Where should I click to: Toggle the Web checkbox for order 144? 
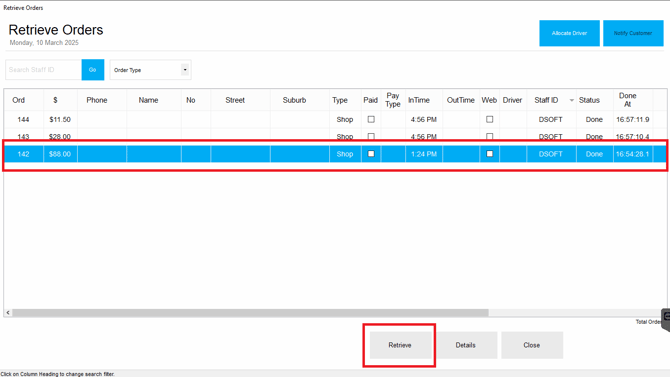489,120
